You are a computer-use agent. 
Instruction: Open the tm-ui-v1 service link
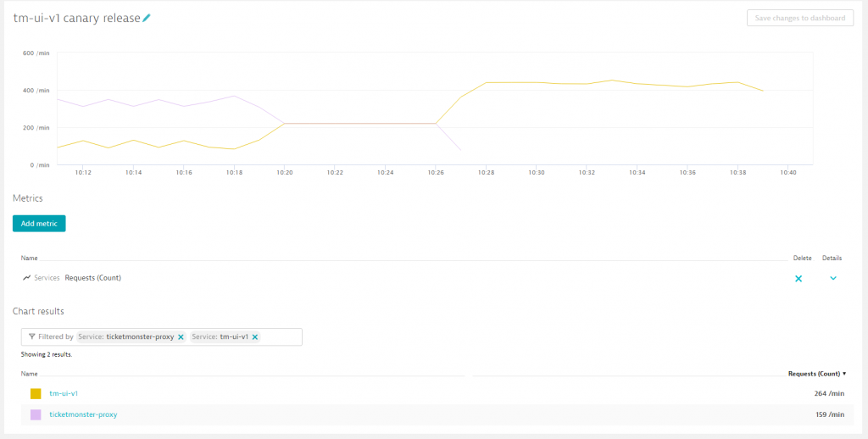(65, 393)
